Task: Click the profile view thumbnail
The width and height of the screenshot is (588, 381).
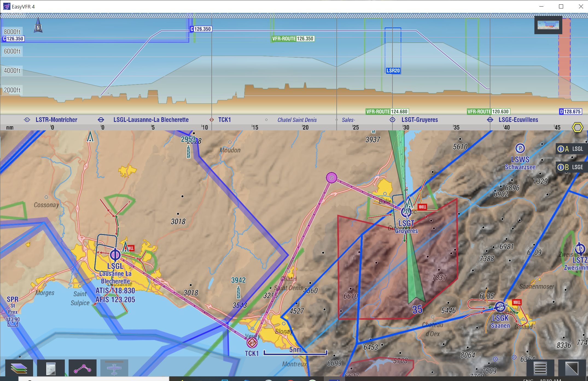Action: (548, 25)
